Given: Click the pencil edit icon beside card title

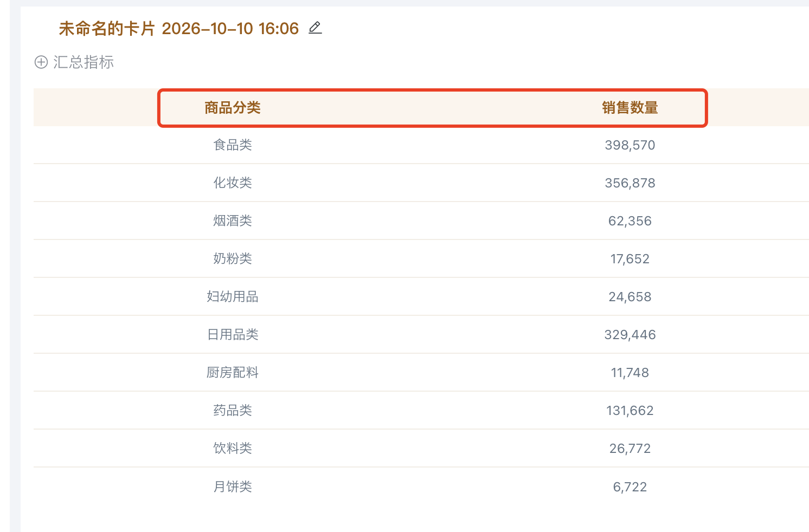Looking at the screenshot, I should pyautogui.click(x=315, y=28).
